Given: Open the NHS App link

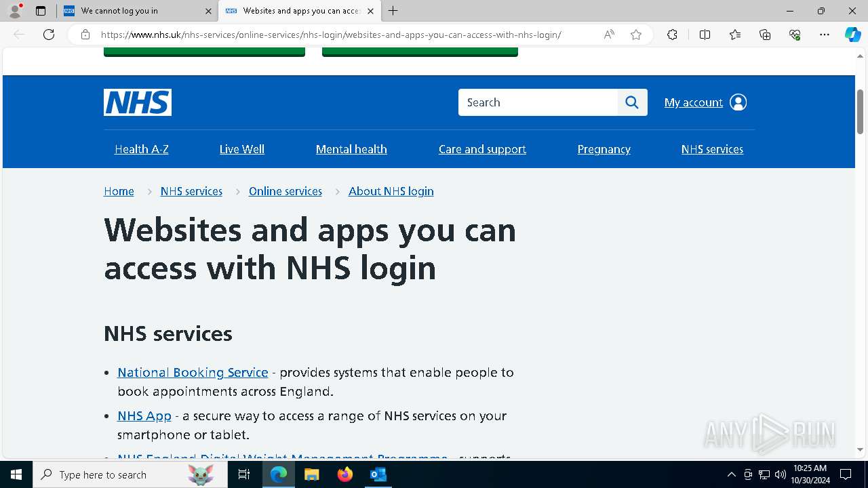Looking at the screenshot, I should [144, 415].
